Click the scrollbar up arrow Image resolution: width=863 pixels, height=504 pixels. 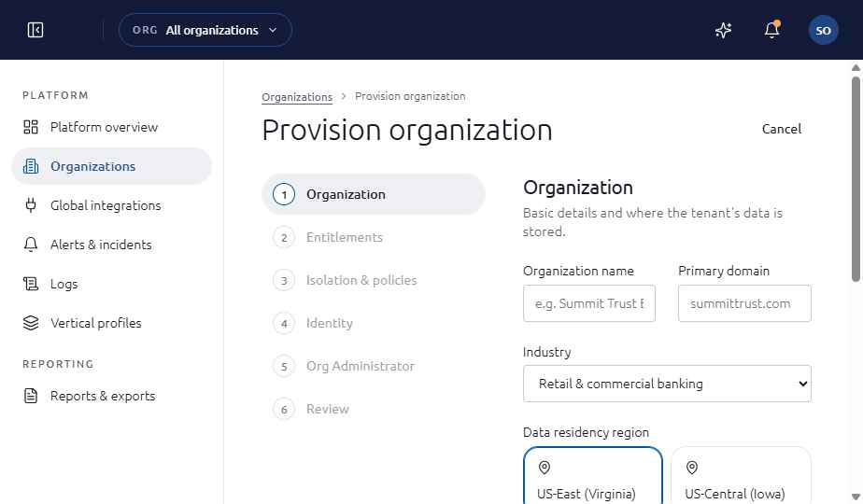coord(856,68)
